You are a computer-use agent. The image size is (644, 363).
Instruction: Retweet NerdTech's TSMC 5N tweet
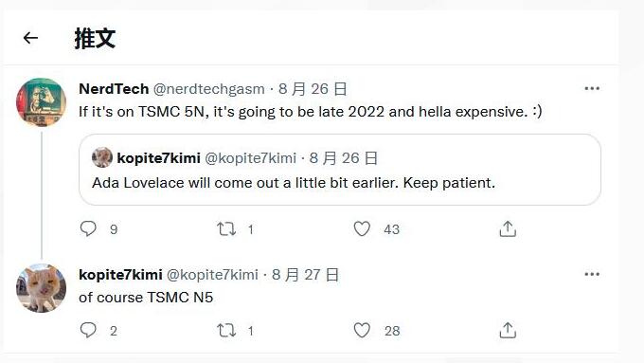tap(226, 228)
